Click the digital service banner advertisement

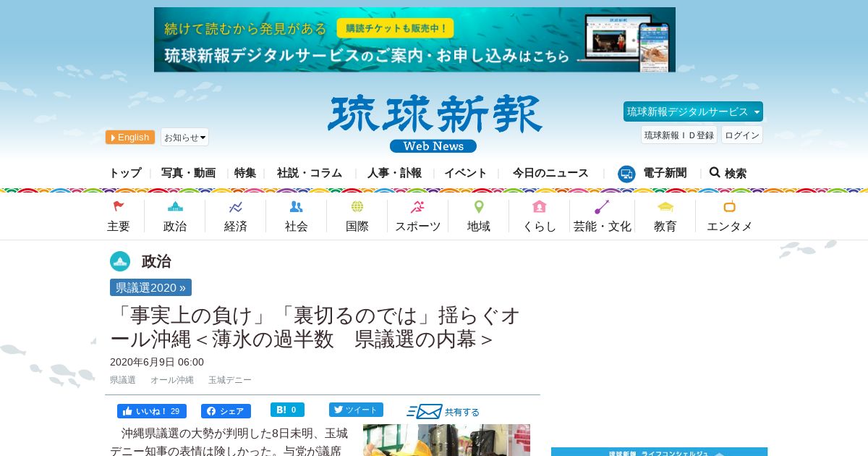click(414, 40)
